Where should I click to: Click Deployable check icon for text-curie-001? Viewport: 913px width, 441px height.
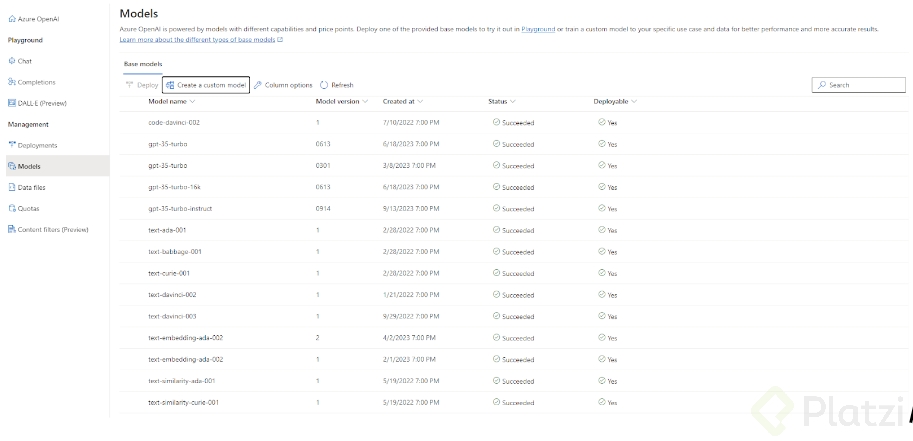pyautogui.click(x=601, y=273)
